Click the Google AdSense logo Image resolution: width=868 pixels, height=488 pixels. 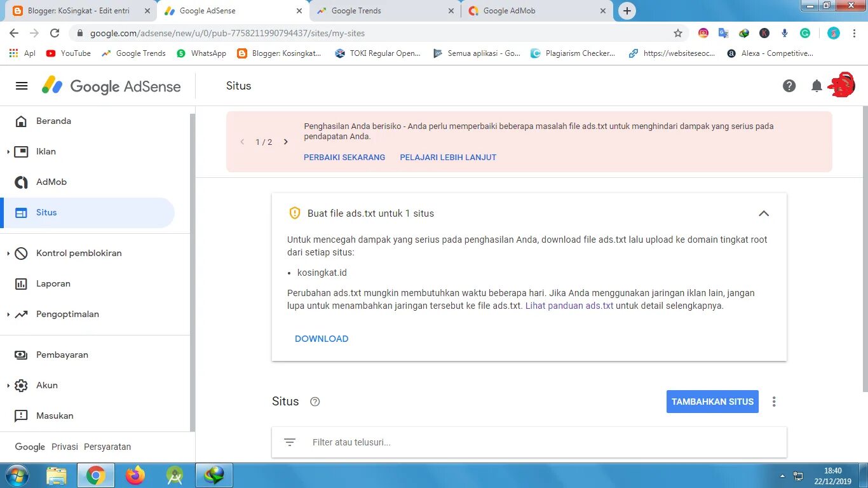(x=111, y=86)
